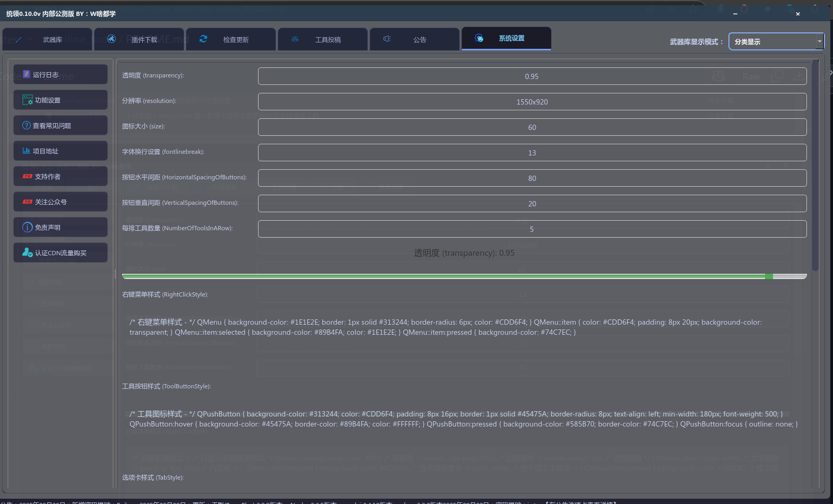Open 功能设置 via its gear-window icon
This screenshot has height=504, width=833.
coord(27,100)
